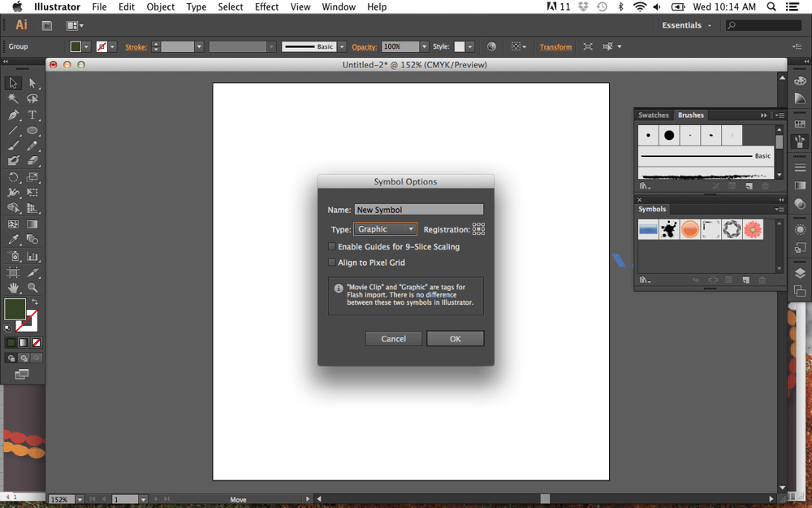Switch to the Swatches tab
The width and height of the screenshot is (812, 508).
tap(654, 115)
